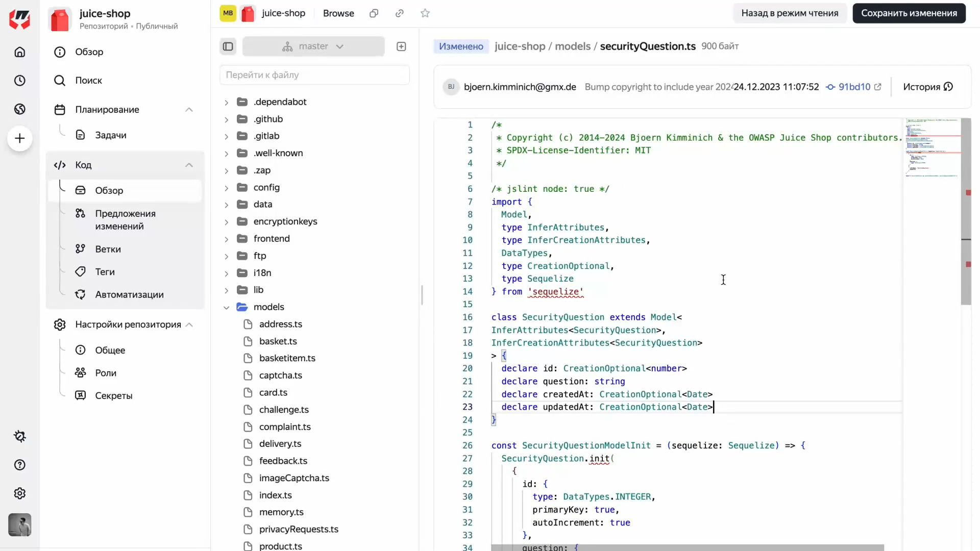Expand the config folder
This screenshot has height=551, width=980.
[x=226, y=188]
